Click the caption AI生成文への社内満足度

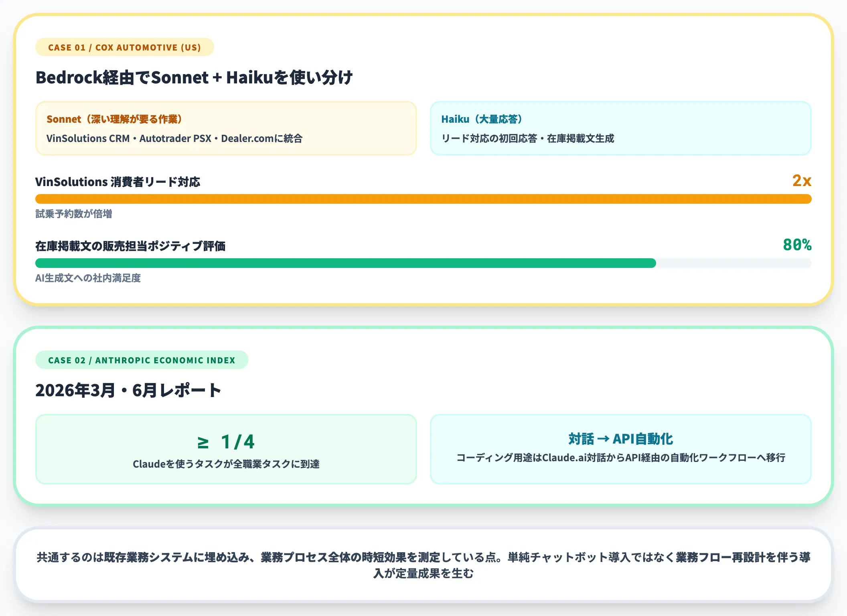[88, 278]
